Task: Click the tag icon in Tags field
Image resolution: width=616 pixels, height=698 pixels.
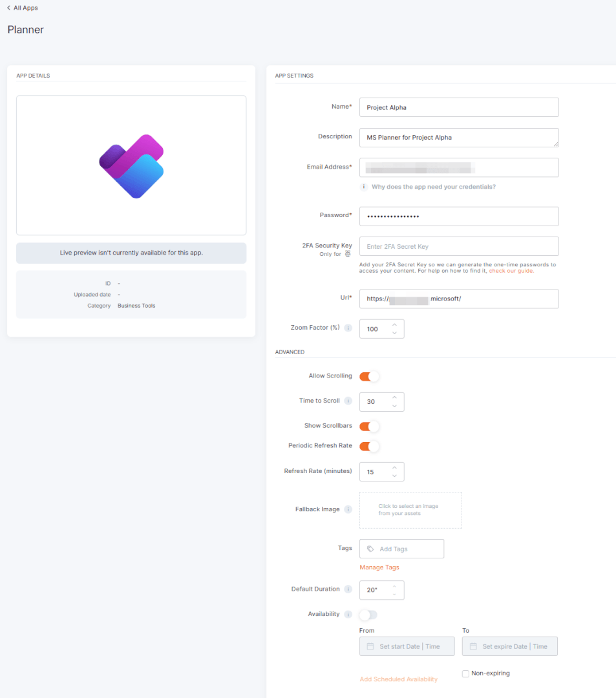Action: (x=370, y=549)
